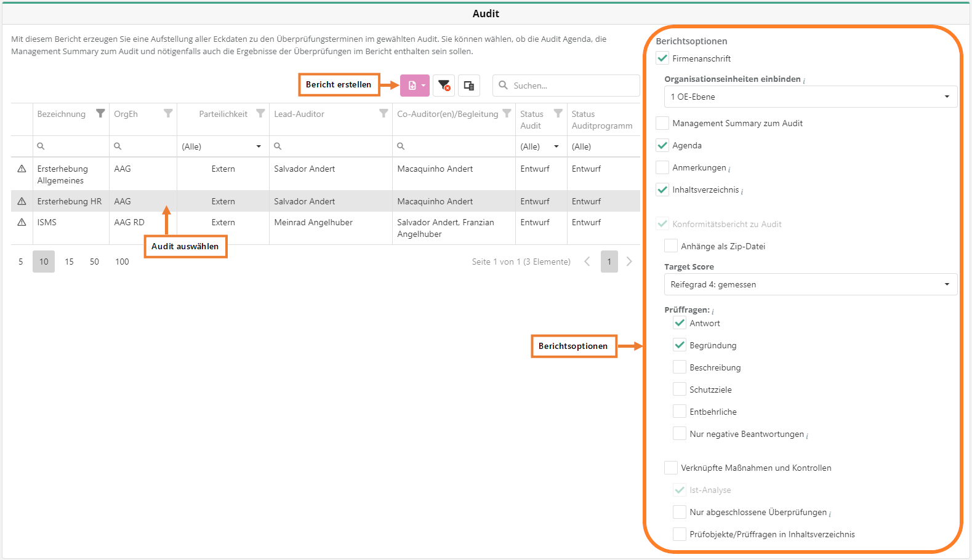Uncheck the Agenda checkbox
The height and width of the screenshot is (560, 972).
[662, 145]
